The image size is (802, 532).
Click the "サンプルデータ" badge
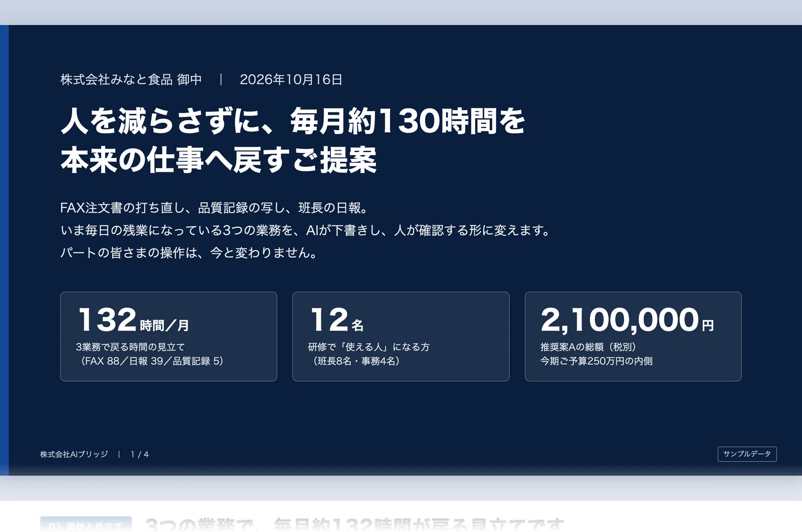tap(747, 454)
